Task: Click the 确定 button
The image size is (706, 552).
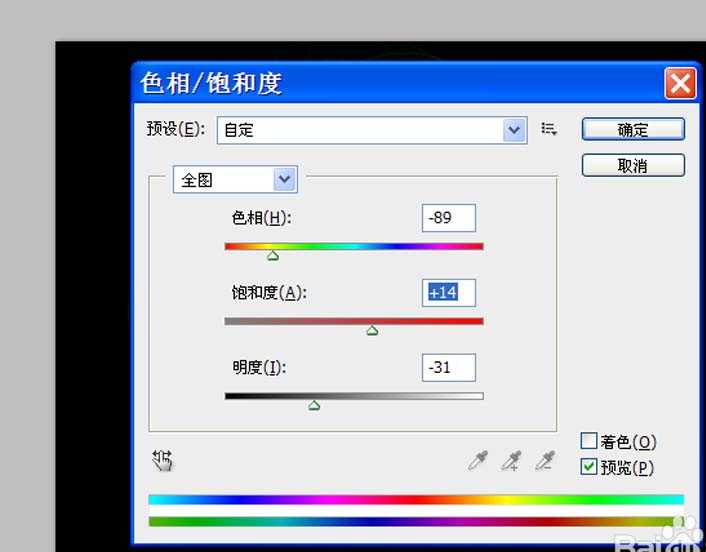Action: pyautogui.click(x=633, y=130)
